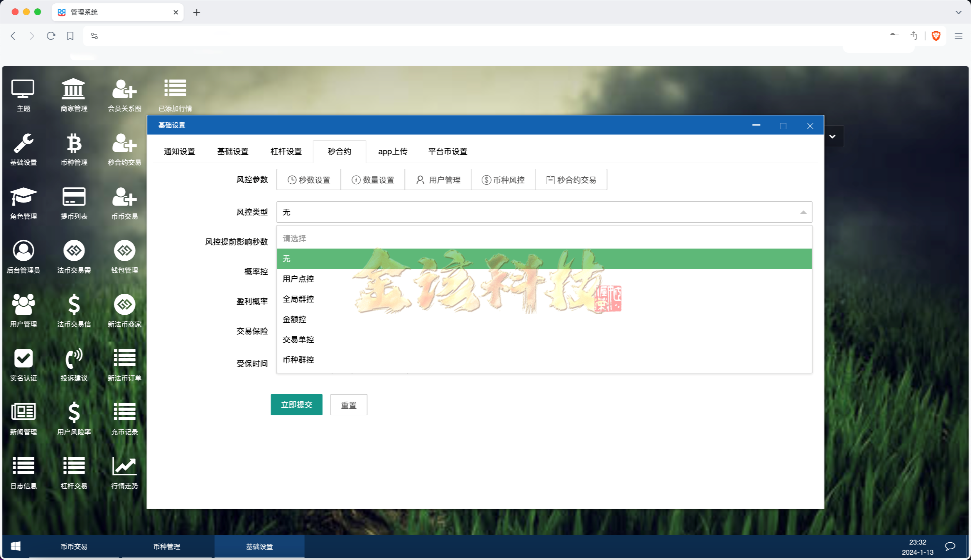Select the 秒数设置 risk parameter button
Viewport: 971px width, 560px height.
308,179
